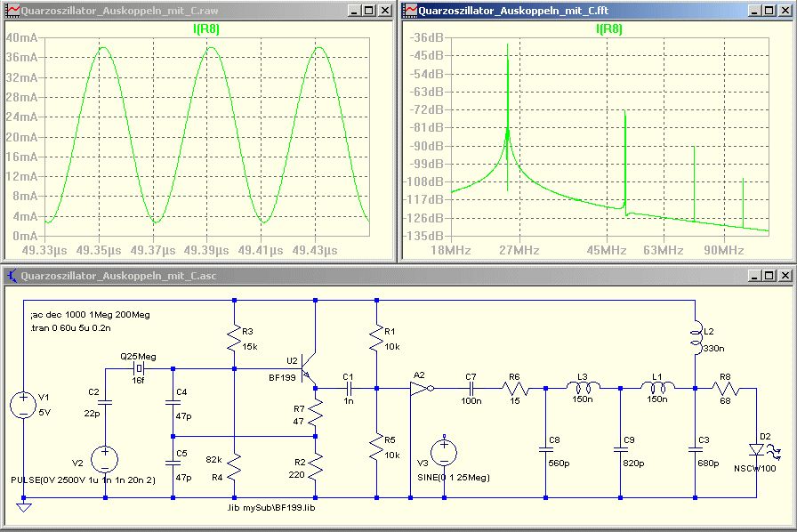Click the BF199 transistor U2 symbol
The width and height of the screenshot is (797, 532).
tap(310, 368)
